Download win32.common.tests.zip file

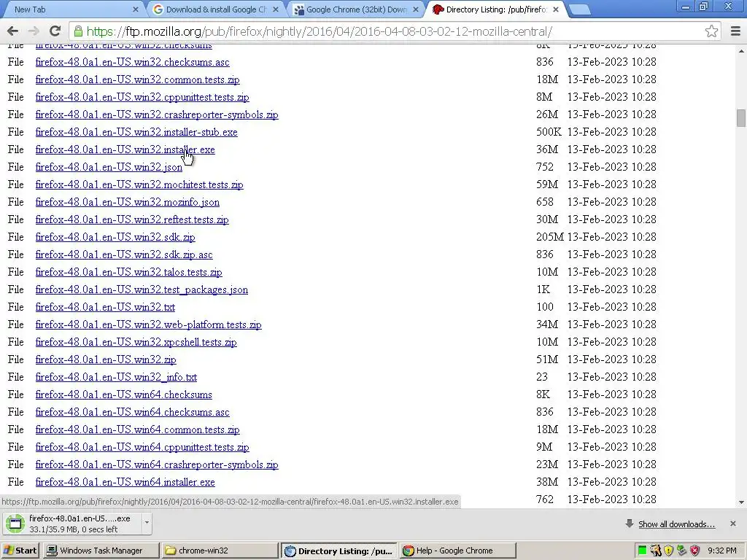138,79
